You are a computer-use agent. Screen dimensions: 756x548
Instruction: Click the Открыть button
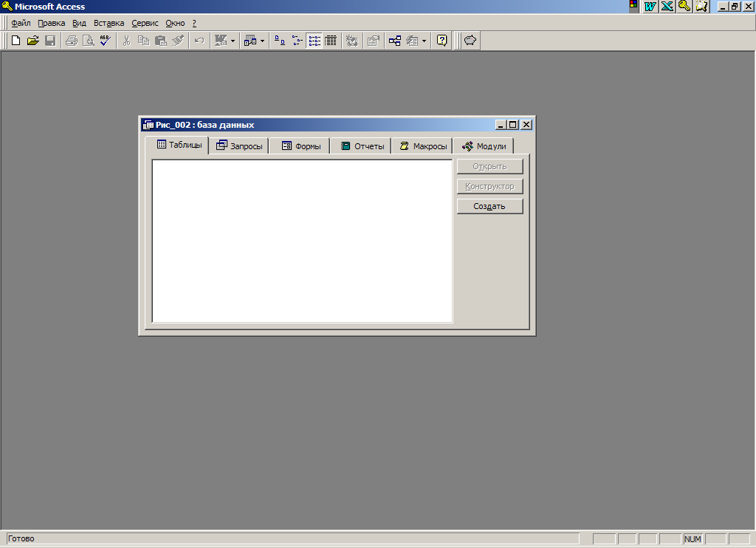[x=490, y=166]
